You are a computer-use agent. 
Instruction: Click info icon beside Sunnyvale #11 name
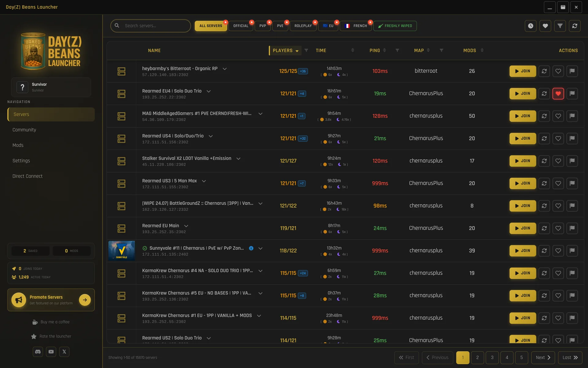[x=251, y=248]
